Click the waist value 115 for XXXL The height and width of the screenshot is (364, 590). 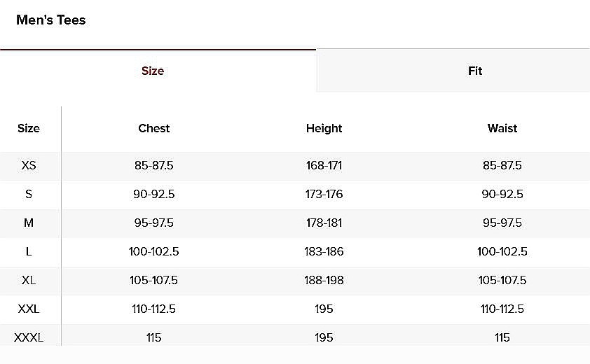[x=502, y=337]
